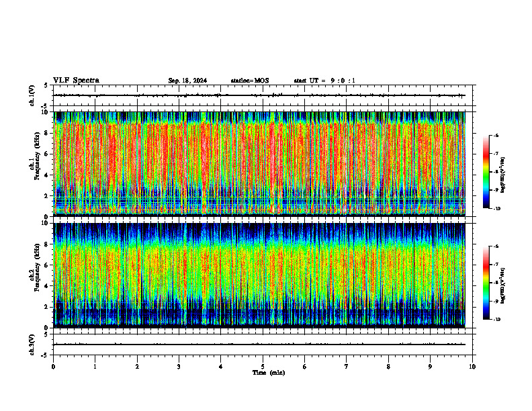
Task: Click the "Time (min)" axis label
Action: pos(269,373)
